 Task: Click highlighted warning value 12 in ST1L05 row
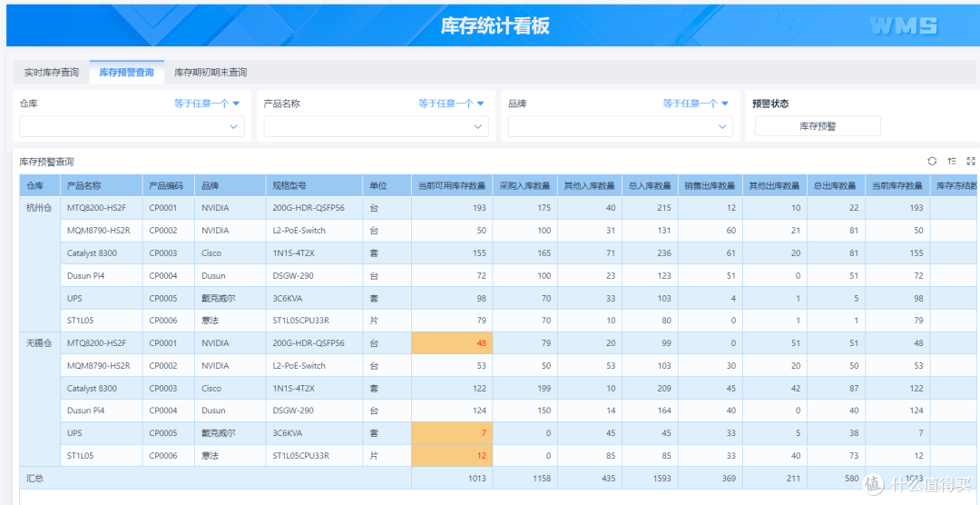point(452,456)
